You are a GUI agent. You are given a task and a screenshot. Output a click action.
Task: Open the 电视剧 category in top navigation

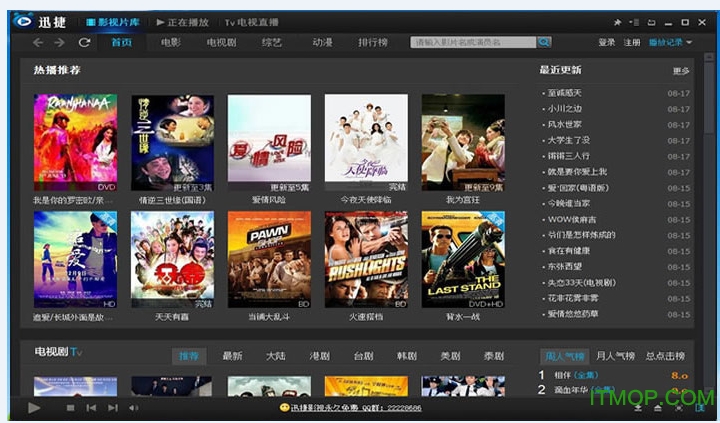(x=221, y=42)
